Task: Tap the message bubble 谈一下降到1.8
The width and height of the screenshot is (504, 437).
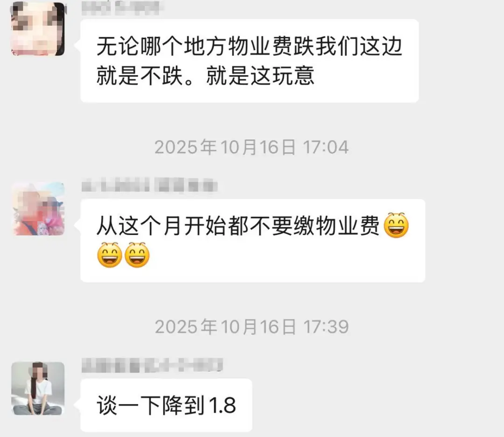Action: [x=166, y=405]
